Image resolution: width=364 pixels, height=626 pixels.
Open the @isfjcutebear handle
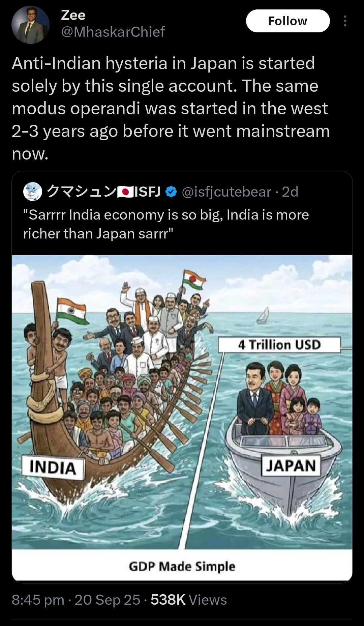pos(226,192)
